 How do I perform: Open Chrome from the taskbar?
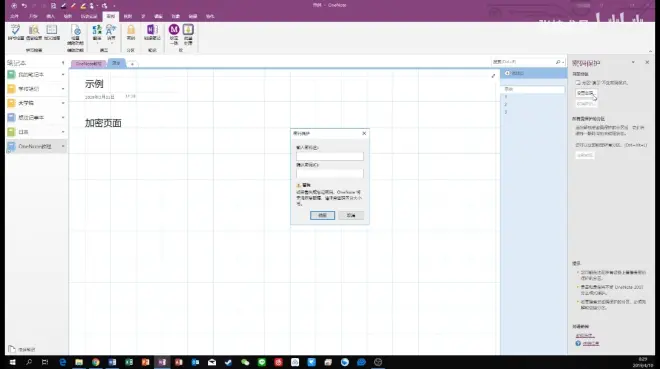coord(96,362)
